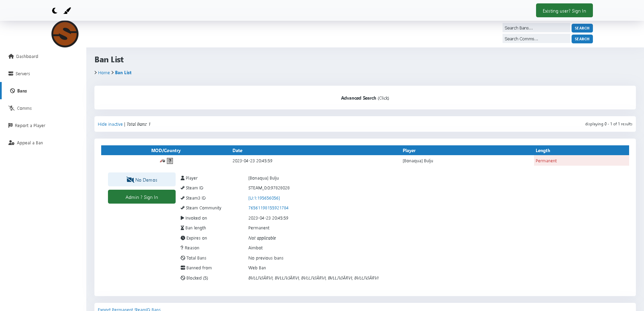
Task: Toggle Hide inactive bans link
Action: (x=110, y=124)
